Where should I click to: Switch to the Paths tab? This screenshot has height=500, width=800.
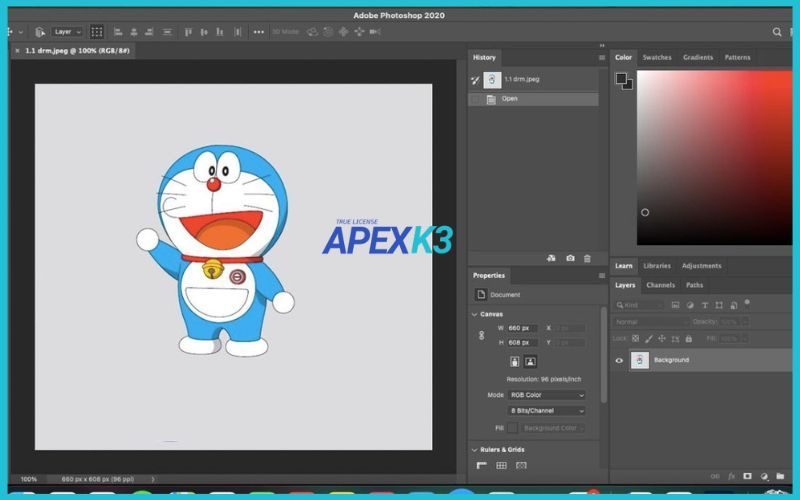694,285
